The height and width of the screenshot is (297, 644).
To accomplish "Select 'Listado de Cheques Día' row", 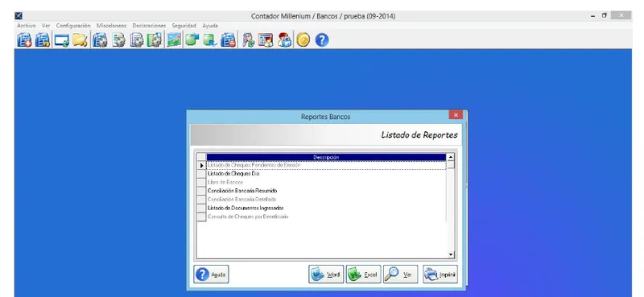I will [x=326, y=174].
